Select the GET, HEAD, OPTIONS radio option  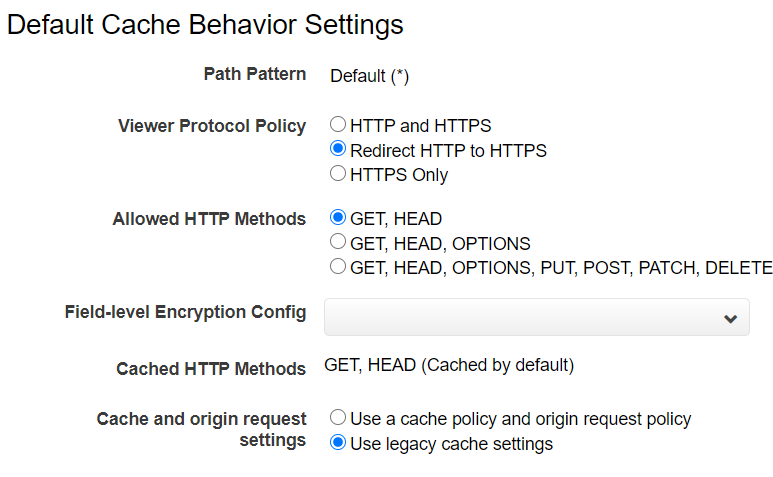338,241
